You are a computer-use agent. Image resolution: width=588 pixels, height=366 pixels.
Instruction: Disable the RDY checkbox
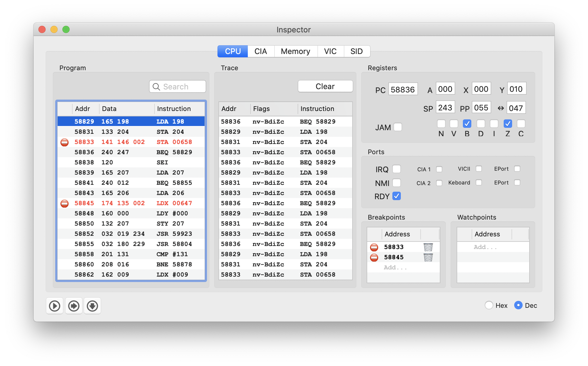coord(397,196)
